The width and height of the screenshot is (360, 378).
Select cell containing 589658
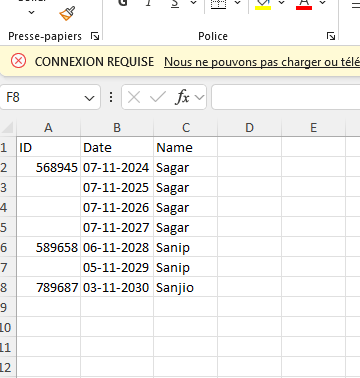click(x=48, y=247)
